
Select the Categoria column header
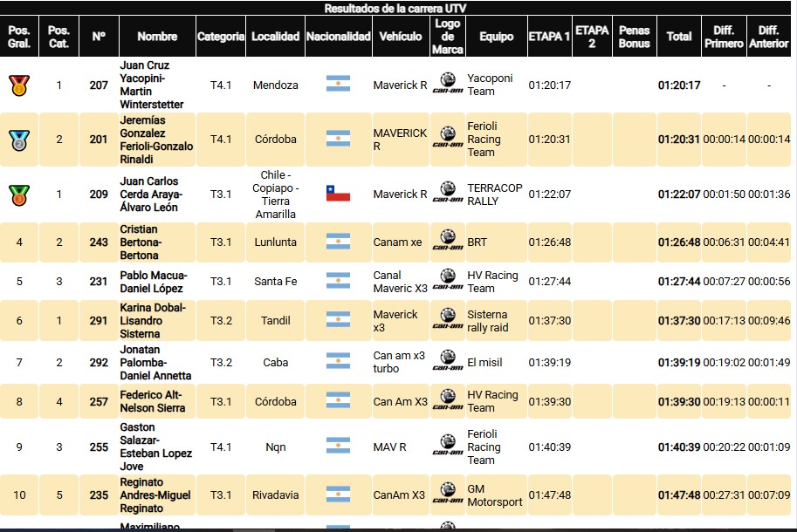tap(221, 37)
